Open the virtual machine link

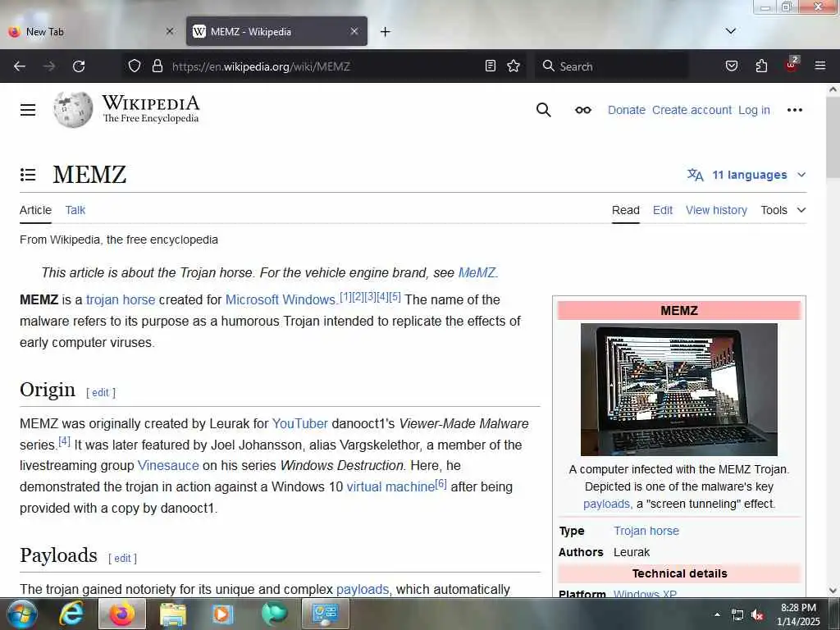coord(390,486)
